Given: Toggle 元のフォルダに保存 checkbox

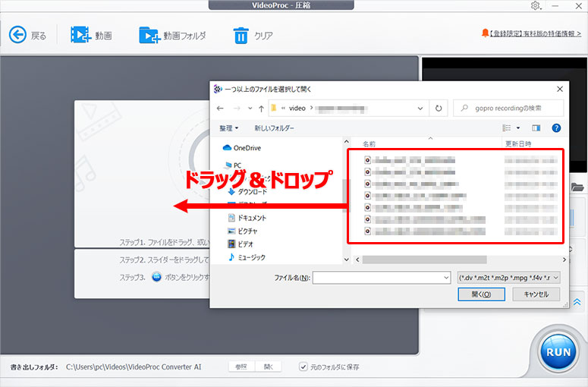Looking at the screenshot, I should (303, 367).
